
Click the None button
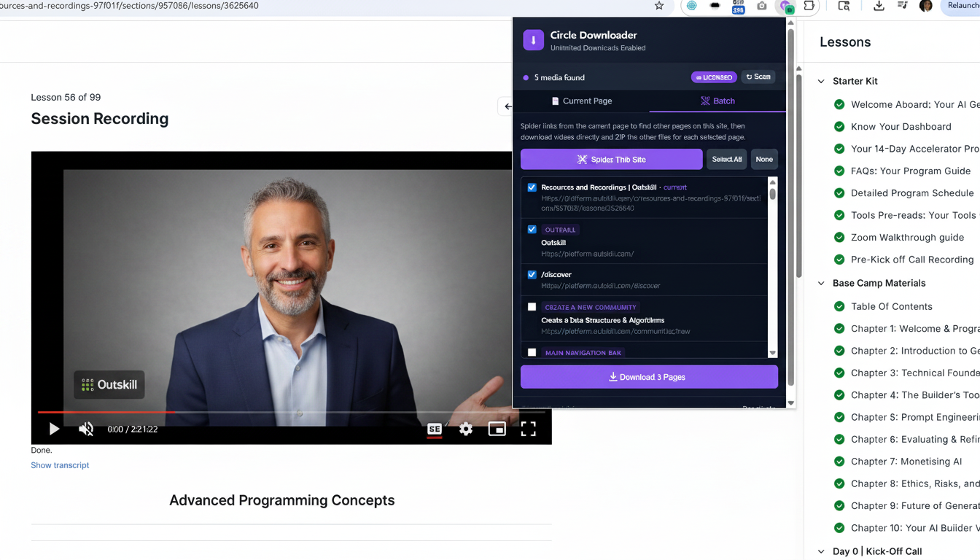[764, 159]
